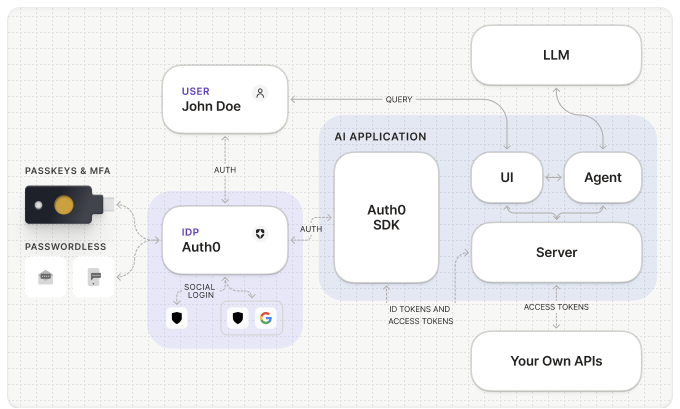This screenshot has height=409, width=680.
Task: Click the PASSKEYS & MFA heading
Action: pos(68,171)
